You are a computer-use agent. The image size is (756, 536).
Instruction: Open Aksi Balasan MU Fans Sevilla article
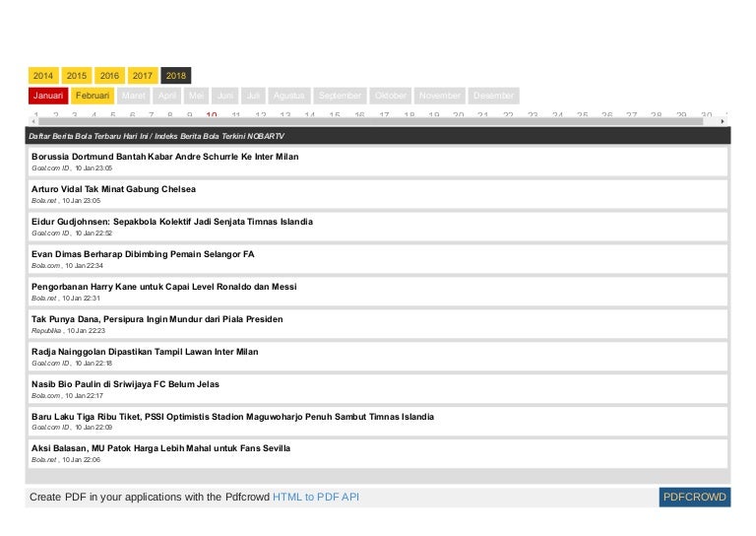161,448
